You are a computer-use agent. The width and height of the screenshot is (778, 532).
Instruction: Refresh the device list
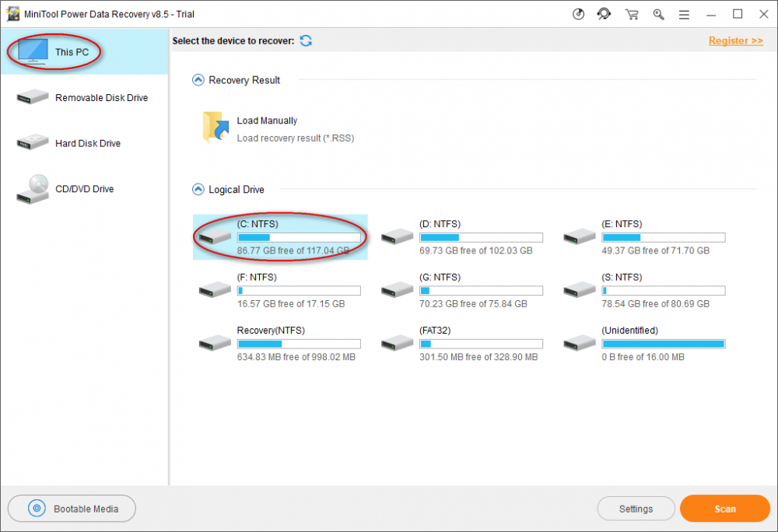point(306,40)
